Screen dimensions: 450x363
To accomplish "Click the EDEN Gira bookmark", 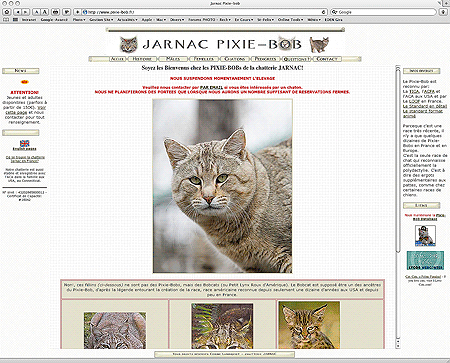I will [x=334, y=20].
